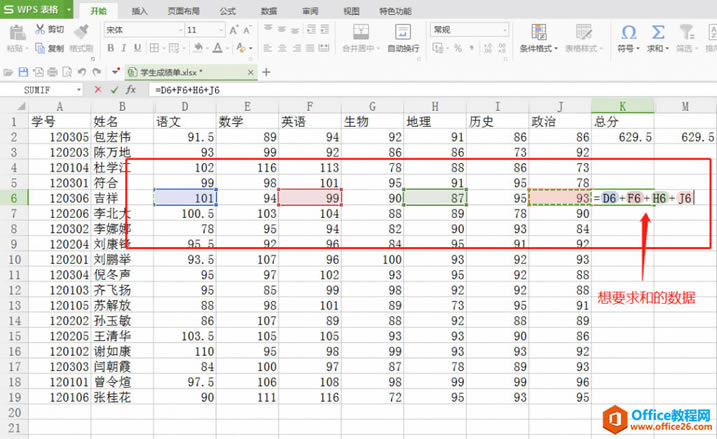The image size is (717, 439).
Task: Open insert function fx icon
Action: tap(130, 90)
